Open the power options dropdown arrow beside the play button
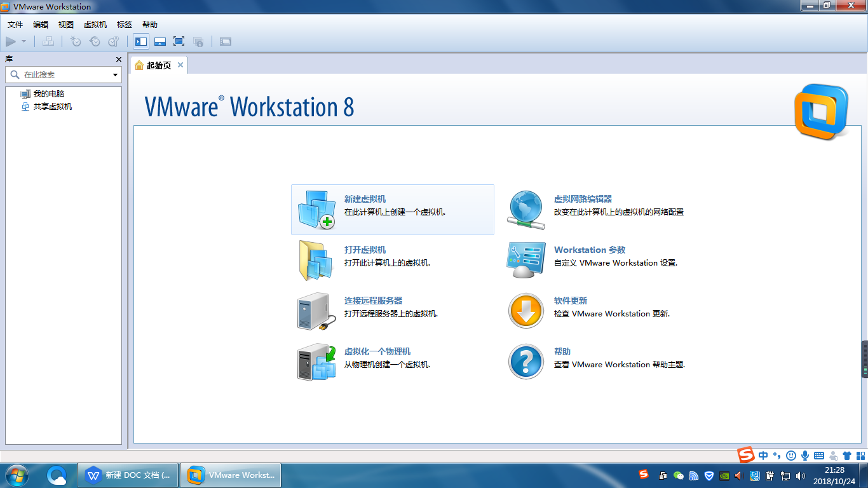The width and height of the screenshot is (868, 488). (24, 41)
